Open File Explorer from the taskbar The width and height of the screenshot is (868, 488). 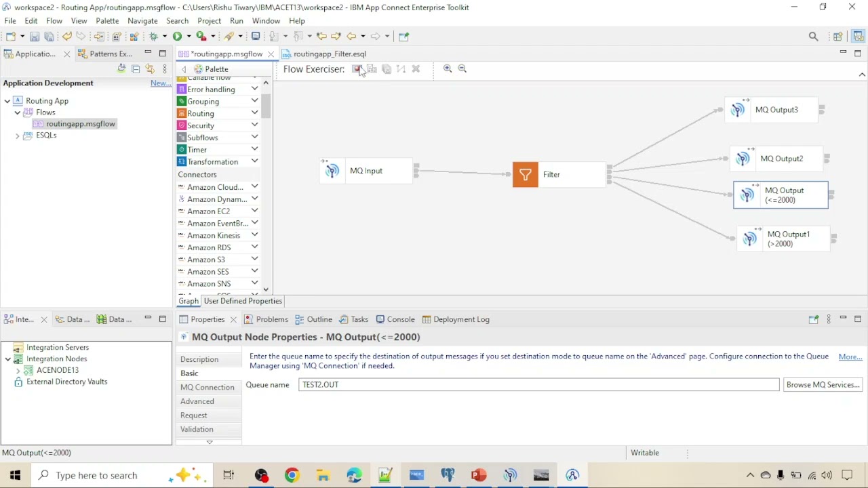[323, 475]
